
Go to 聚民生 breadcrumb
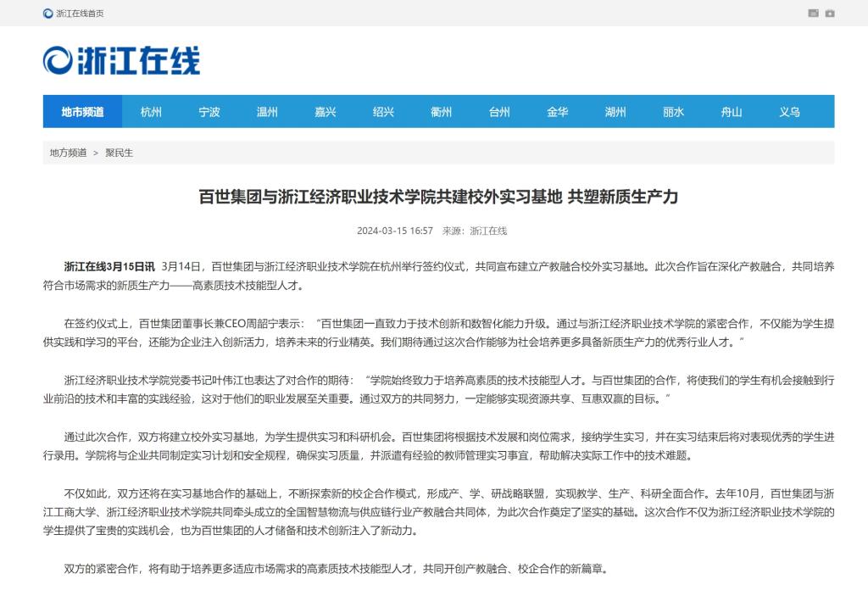tap(119, 153)
